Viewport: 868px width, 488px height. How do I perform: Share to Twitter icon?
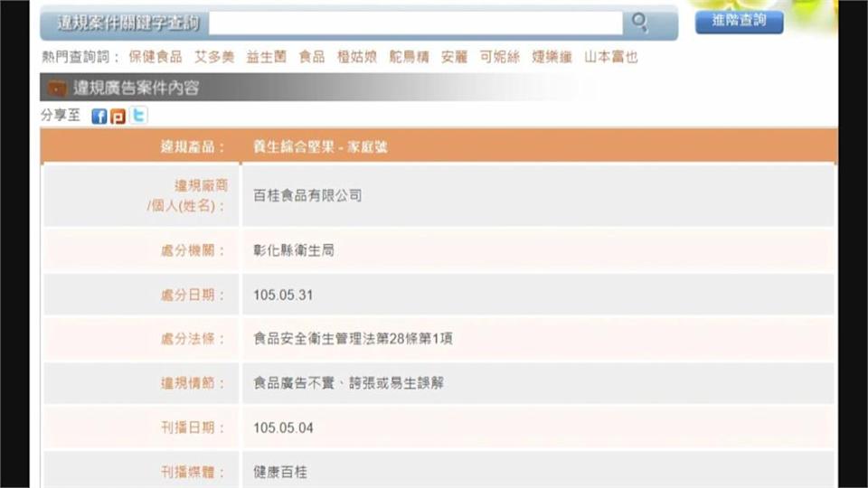tap(138, 115)
